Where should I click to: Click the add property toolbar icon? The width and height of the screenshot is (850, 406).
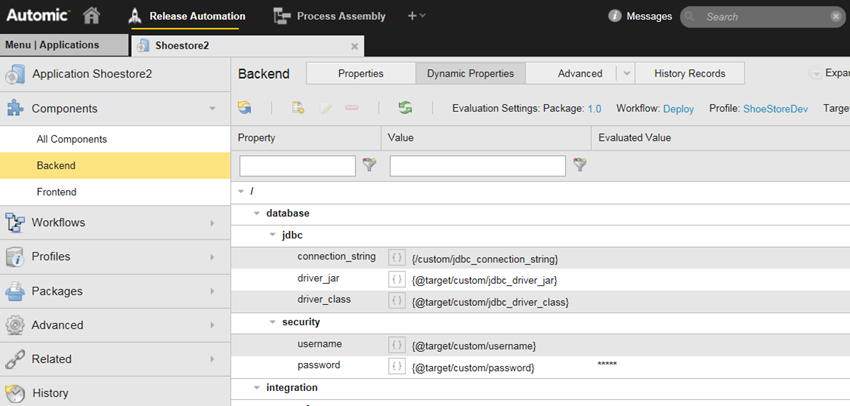(298, 108)
